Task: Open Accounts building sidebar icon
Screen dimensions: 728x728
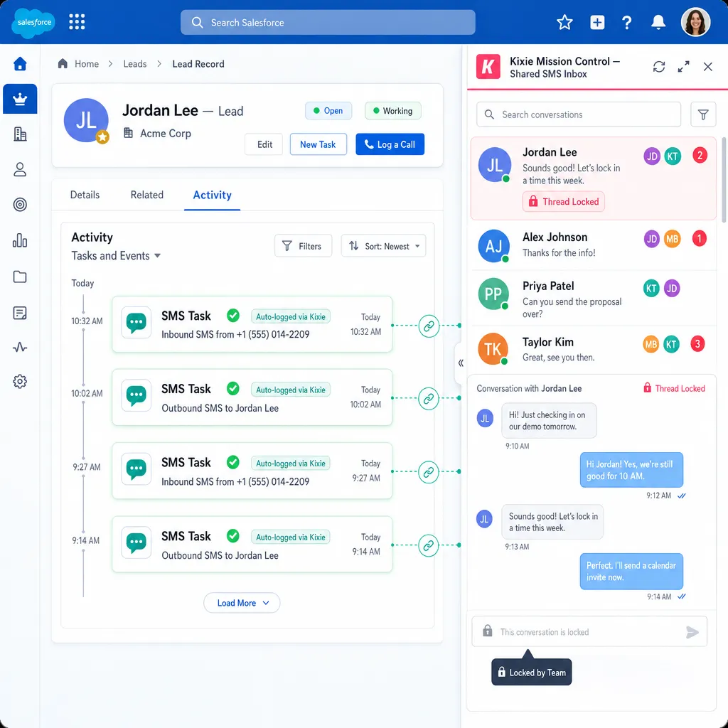Action: [20, 134]
